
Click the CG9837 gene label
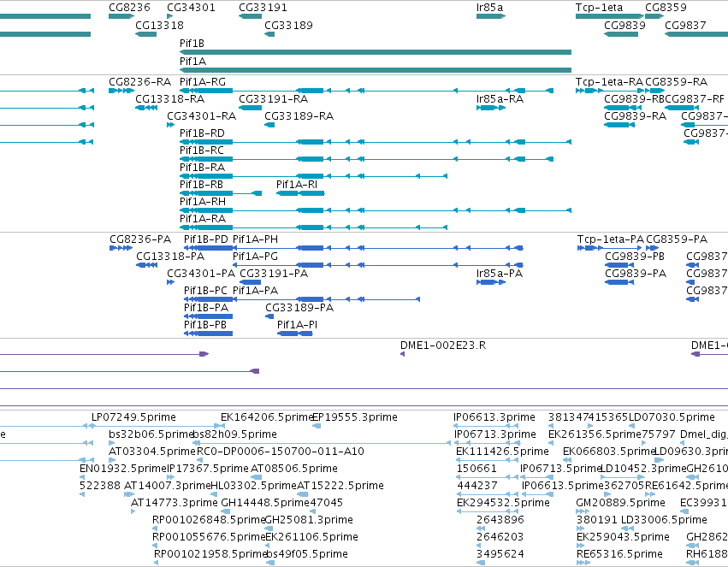pyautogui.click(x=685, y=25)
